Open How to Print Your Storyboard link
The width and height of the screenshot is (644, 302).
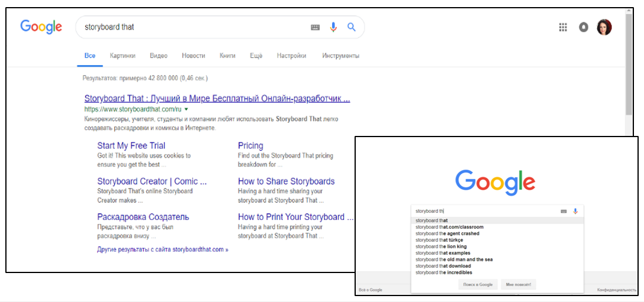pos(296,217)
